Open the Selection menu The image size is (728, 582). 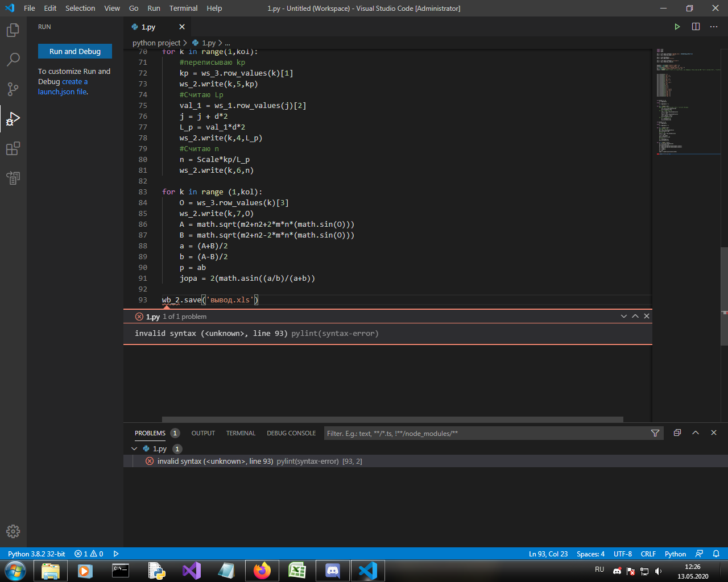pyautogui.click(x=80, y=8)
